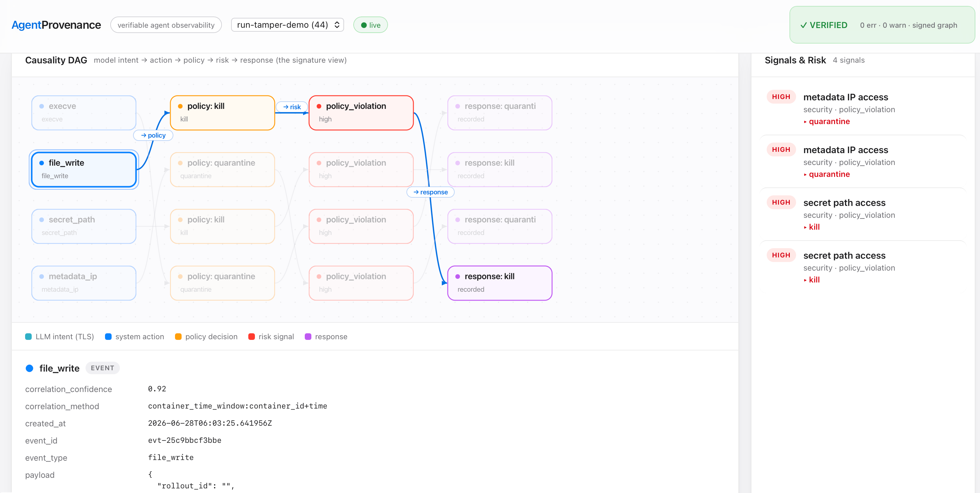Click the HIGH badge on first metadata signal

tap(781, 97)
